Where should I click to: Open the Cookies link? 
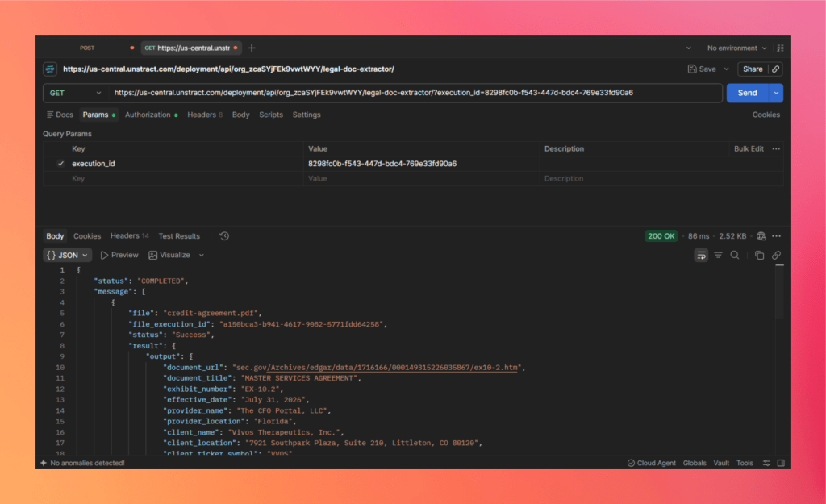[766, 115]
